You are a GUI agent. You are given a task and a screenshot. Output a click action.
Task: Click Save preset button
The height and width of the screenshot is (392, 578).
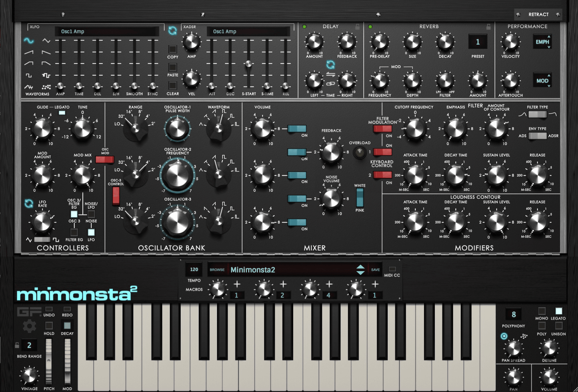pyautogui.click(x=375, y=270)
